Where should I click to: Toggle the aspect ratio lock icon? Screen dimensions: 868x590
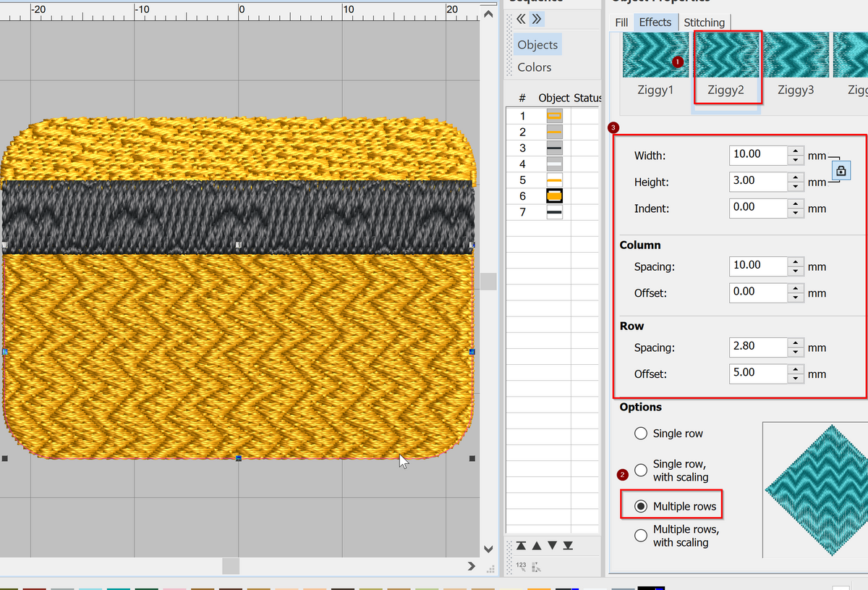tap(841, 171)
